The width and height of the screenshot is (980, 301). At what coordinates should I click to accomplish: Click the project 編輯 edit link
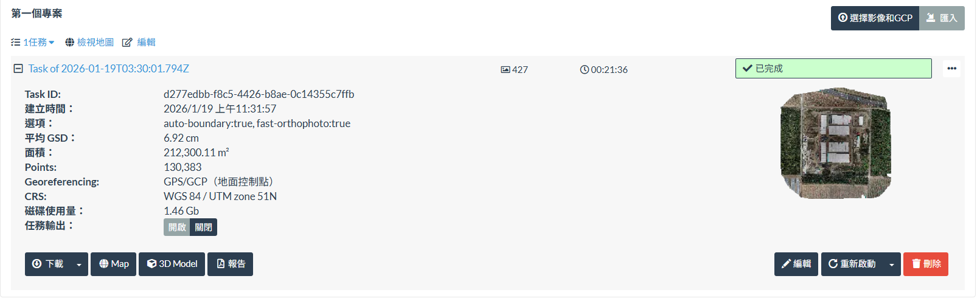coord(139,43)
